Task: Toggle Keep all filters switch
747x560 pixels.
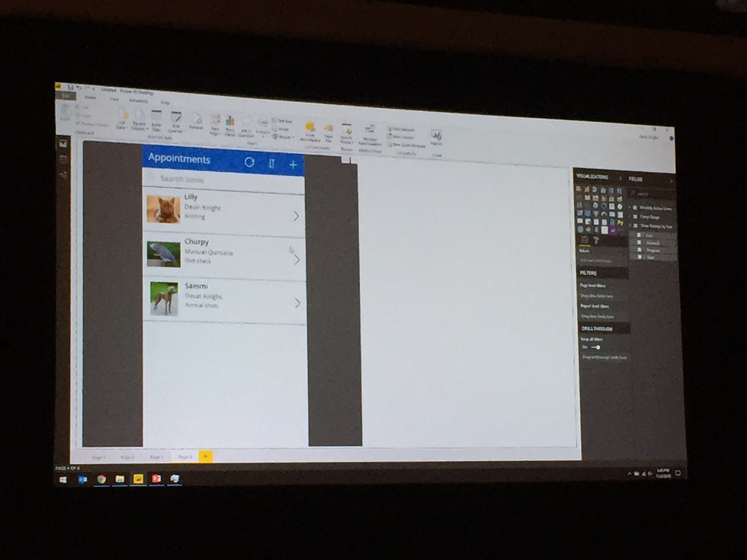Action: coord(595,347)
